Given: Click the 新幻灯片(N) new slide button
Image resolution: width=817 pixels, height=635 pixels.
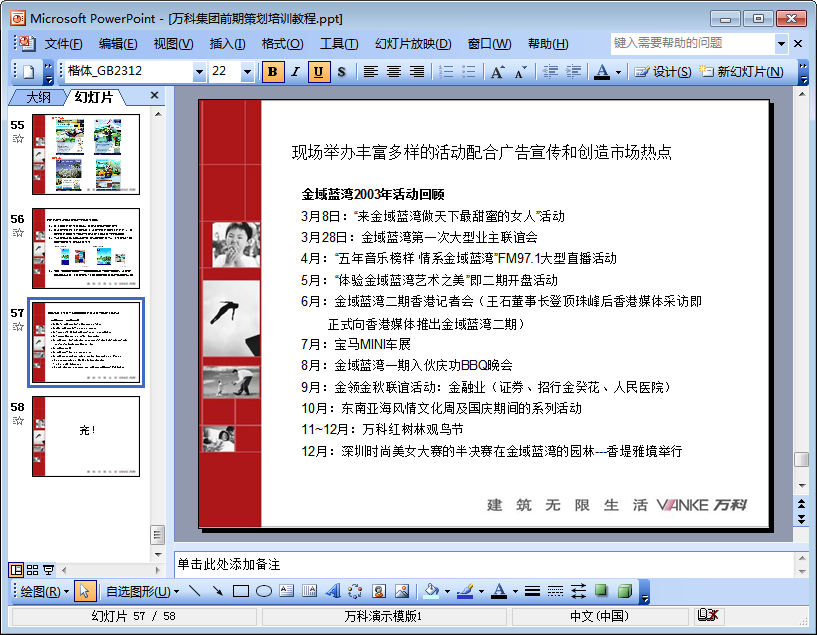Looking at the screenshot, I should [x=741, y=71].
